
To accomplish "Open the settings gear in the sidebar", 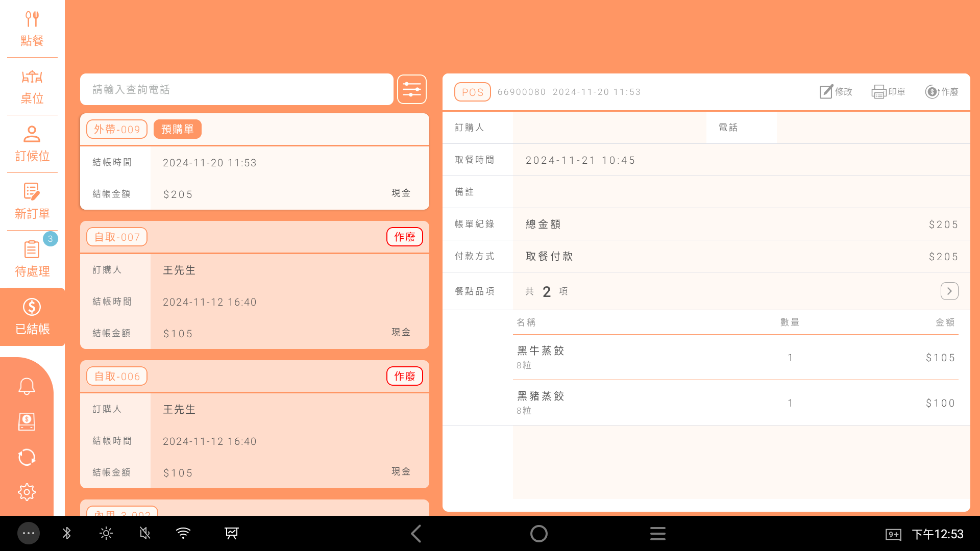I will coord(27,492).
